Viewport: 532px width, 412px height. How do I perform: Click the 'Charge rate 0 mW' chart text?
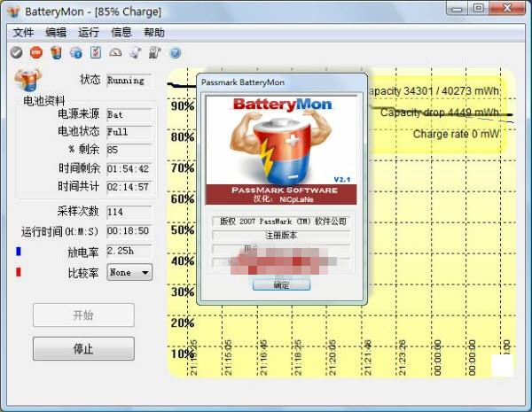pos(457,135)
